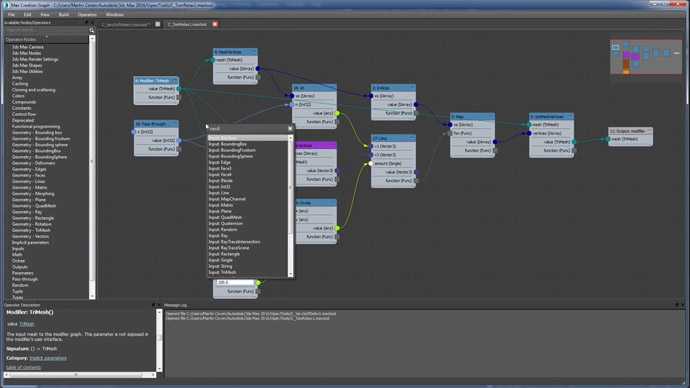690x388 pixels.
Task: Switch to the first graph tab
Action: click(125, 24)
